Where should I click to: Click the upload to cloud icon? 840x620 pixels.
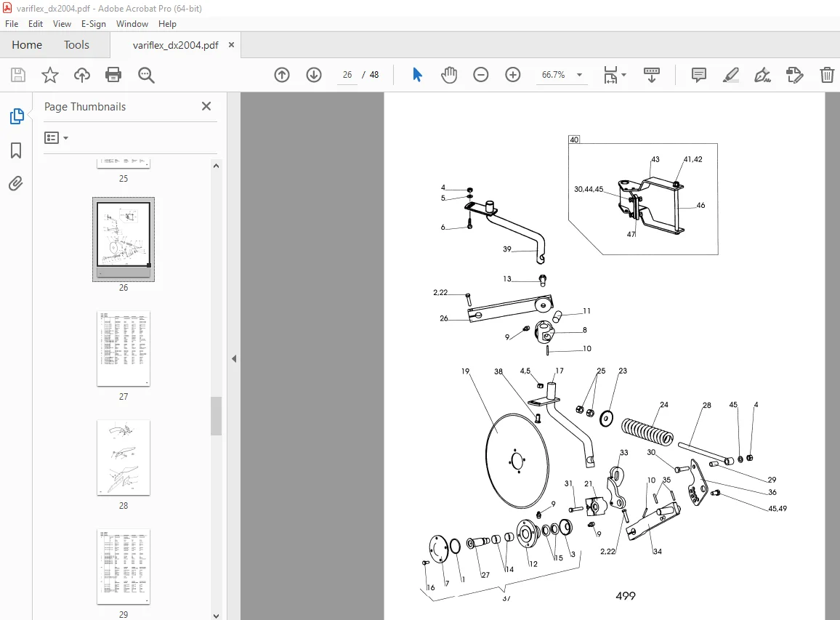click(82, 75)
